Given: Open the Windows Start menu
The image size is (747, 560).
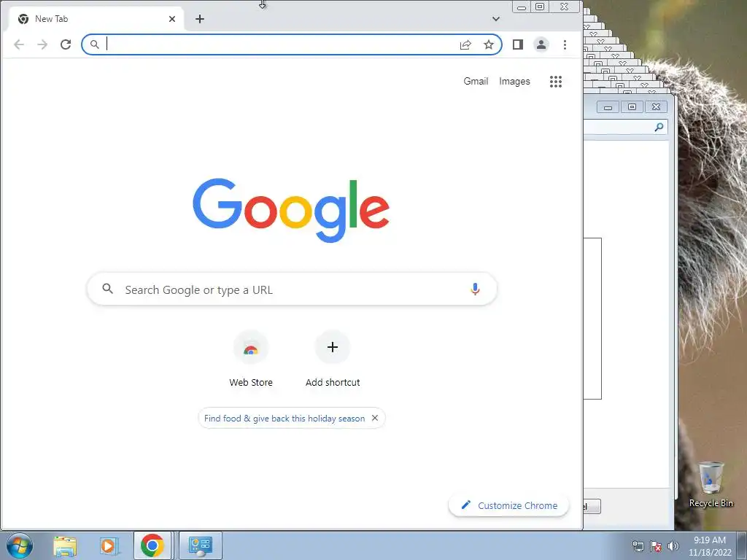Looking at the screenshot, I should click(x=20, y=545).
